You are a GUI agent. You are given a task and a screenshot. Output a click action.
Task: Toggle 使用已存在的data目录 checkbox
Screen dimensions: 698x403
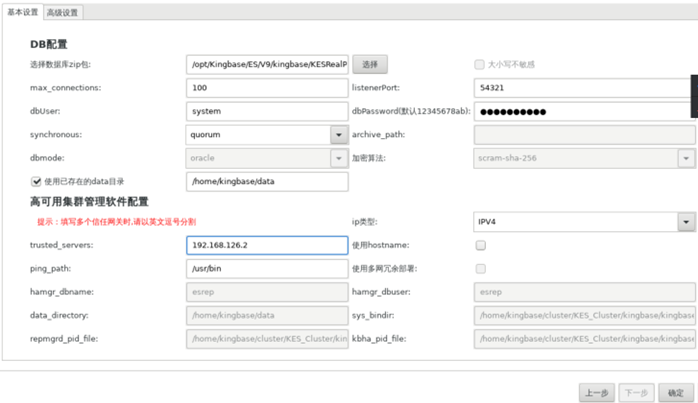(x=36, y=182)
